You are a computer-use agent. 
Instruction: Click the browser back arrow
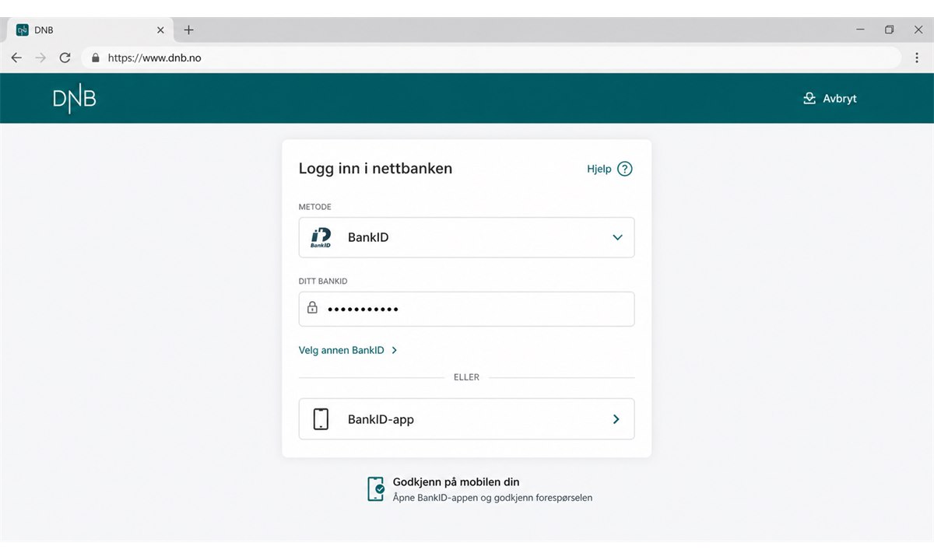coord(16,58)
